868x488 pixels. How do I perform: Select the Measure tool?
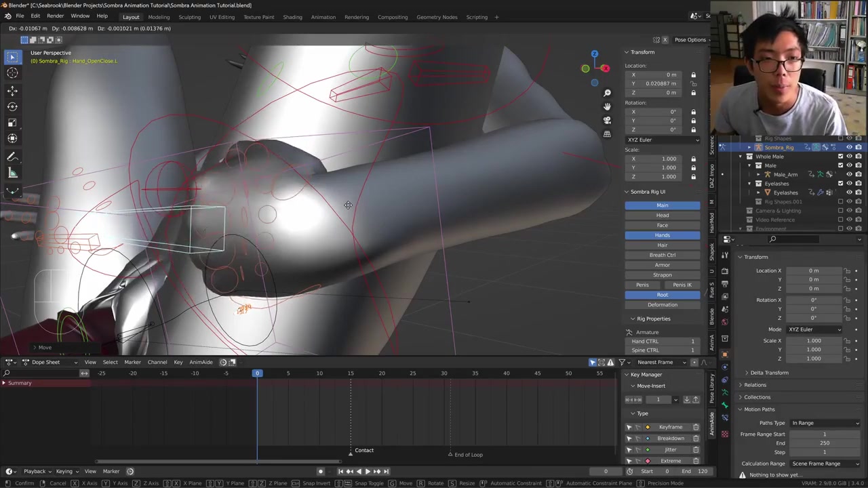(x=12, y=174)
